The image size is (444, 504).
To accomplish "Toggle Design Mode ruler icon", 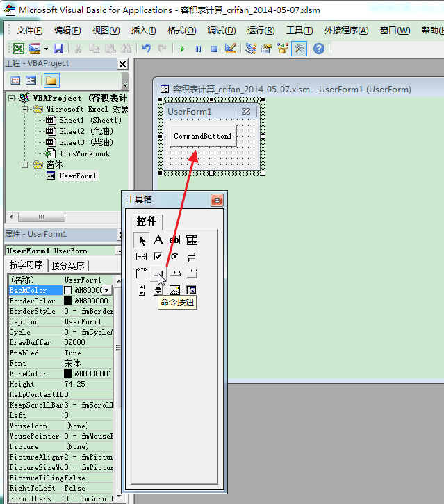I will (x=231, y=49).
